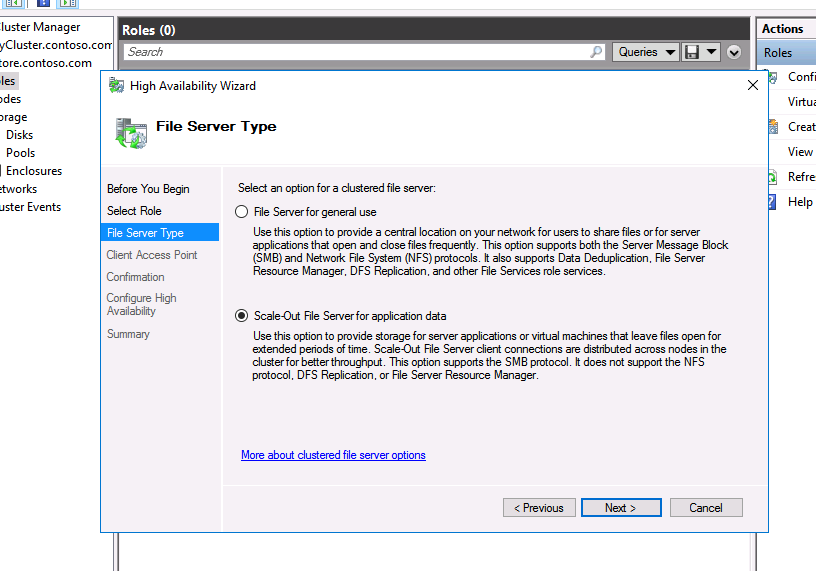The width and height of the screenshot is (816, 571).
Task: Cancel the High Availability Wizard
Action: (x=705, y=508)
